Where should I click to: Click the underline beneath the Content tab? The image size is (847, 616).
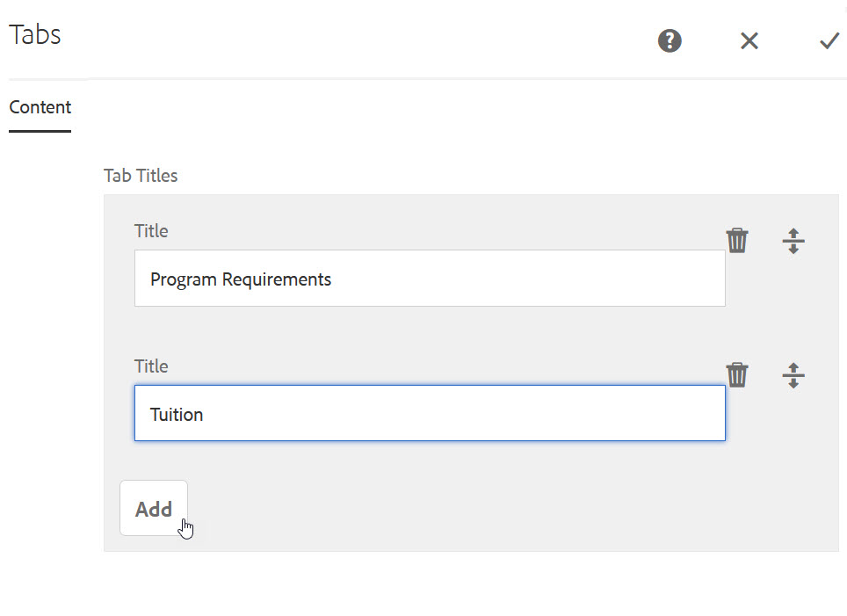[40, 131]
